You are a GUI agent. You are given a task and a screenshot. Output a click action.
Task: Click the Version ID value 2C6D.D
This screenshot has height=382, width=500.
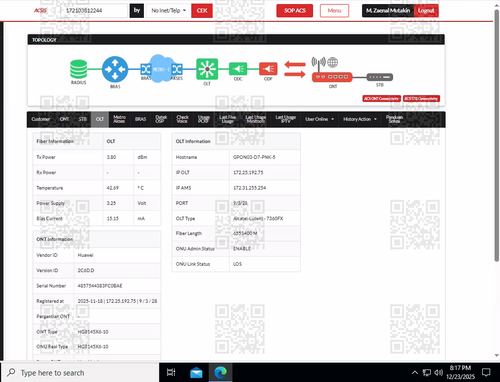[x=86, y=270]
